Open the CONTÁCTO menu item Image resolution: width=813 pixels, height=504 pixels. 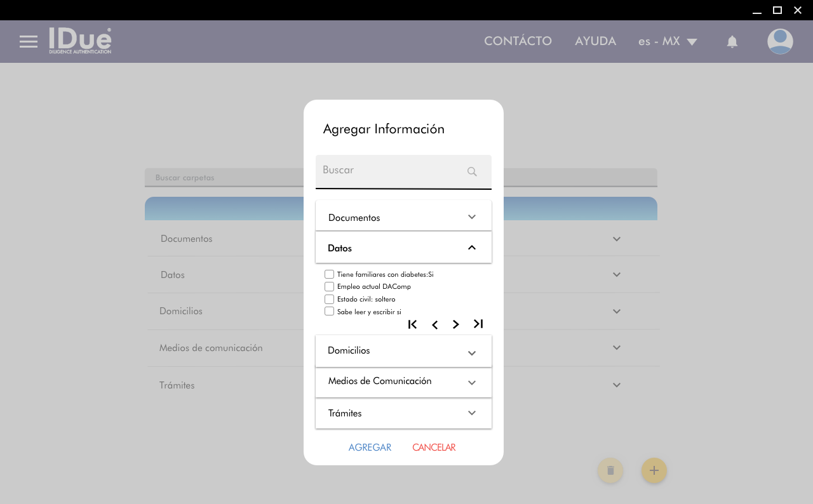pos(518,41)
